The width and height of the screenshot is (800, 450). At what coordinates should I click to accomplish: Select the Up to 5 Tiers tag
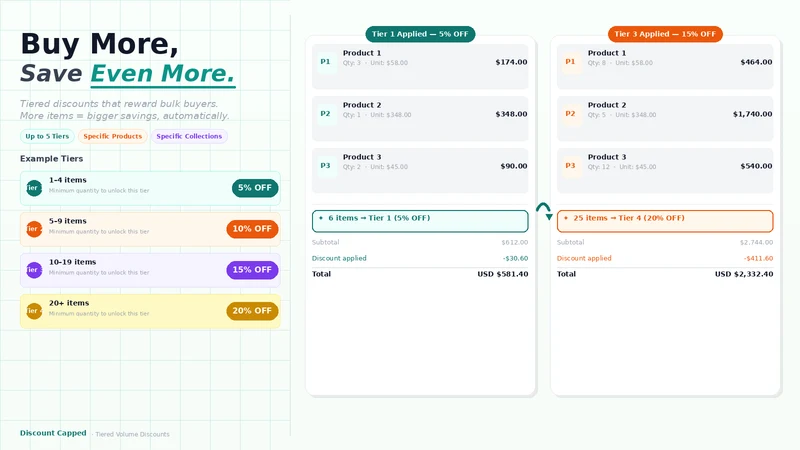pos(47,136)
